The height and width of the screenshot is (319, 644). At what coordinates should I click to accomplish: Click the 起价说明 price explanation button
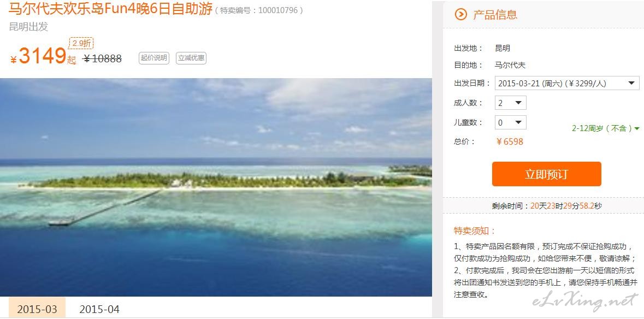[153, 58]
